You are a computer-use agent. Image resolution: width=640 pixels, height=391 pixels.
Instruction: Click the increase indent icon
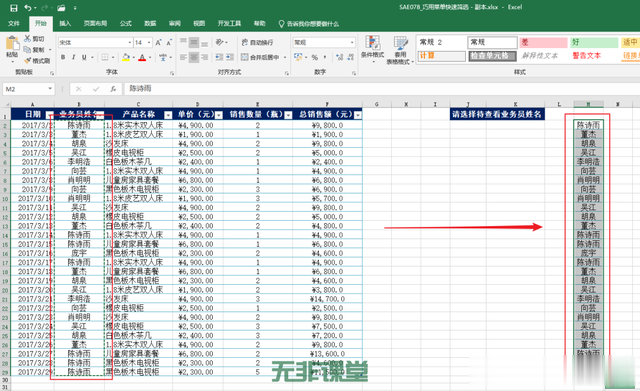(x=230, y=57)
